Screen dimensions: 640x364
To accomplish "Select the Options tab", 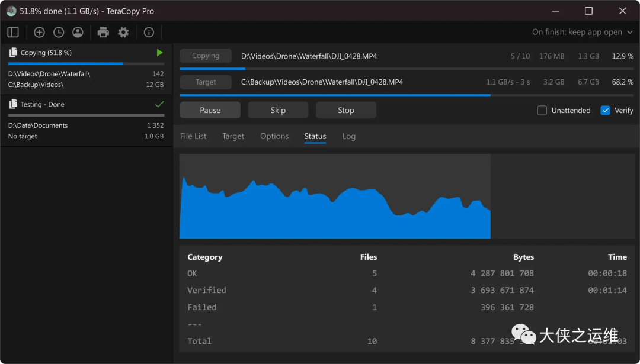I will pos(274,136).
